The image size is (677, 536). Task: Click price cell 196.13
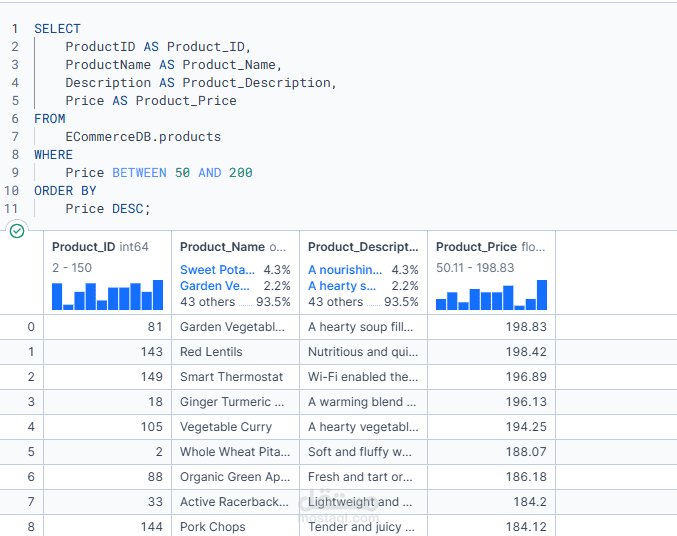pyautogui.click(x=526, y=402)
